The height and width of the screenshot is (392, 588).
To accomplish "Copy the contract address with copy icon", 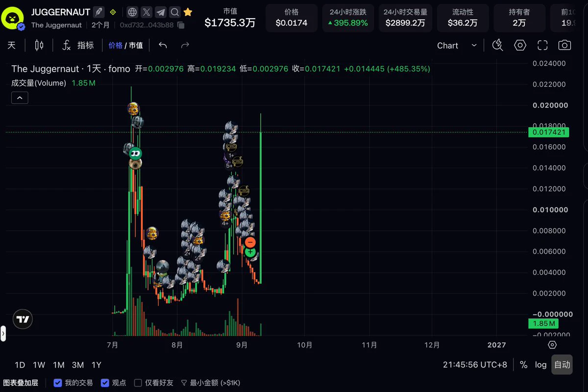I will (181, 25).
